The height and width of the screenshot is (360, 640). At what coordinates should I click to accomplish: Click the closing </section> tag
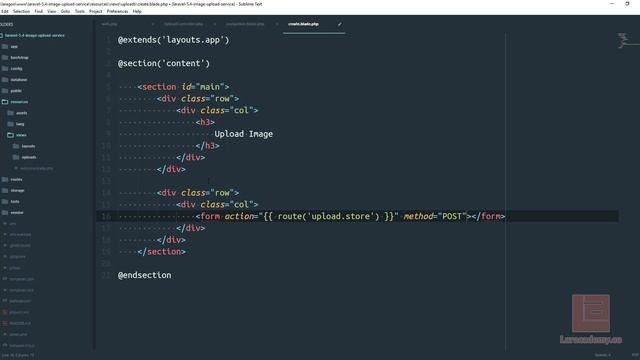[161, 251]
